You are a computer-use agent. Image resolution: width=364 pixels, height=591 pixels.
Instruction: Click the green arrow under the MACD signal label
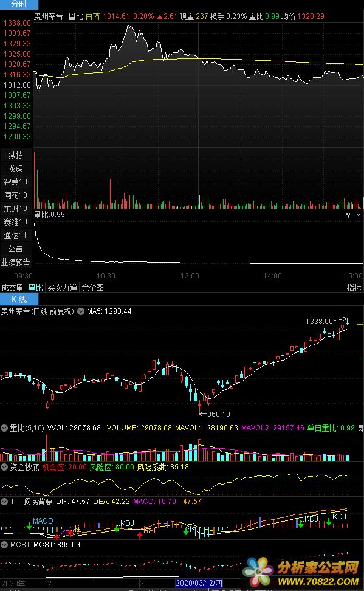(x=29, y=525)
